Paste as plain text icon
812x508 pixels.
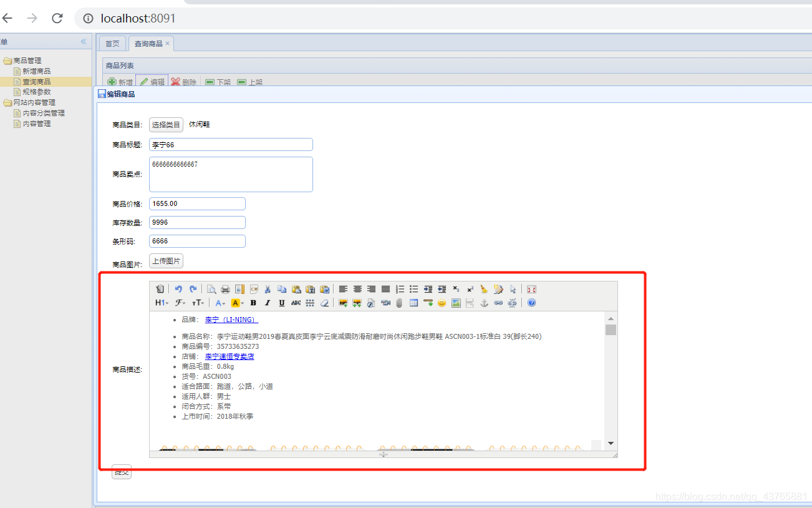tap(309, 289)
